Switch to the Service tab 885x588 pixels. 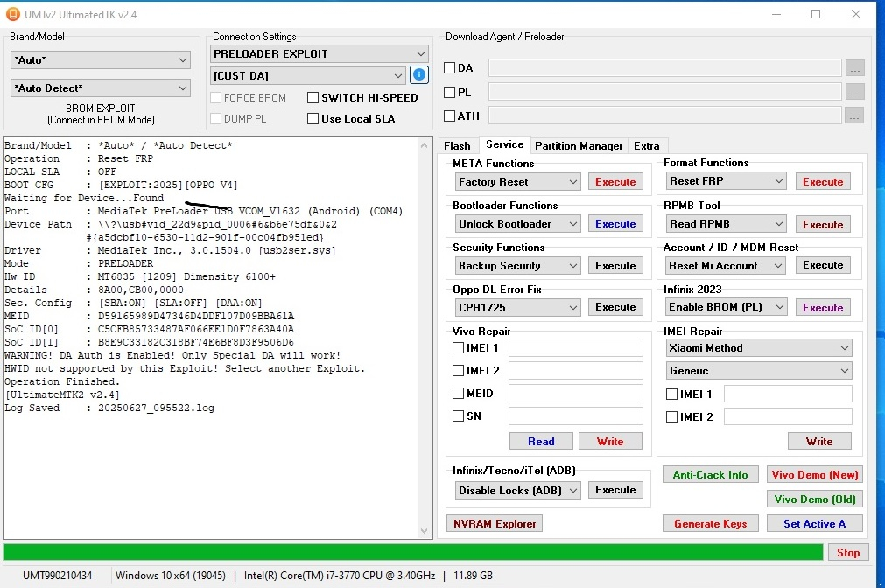(504, 144)
